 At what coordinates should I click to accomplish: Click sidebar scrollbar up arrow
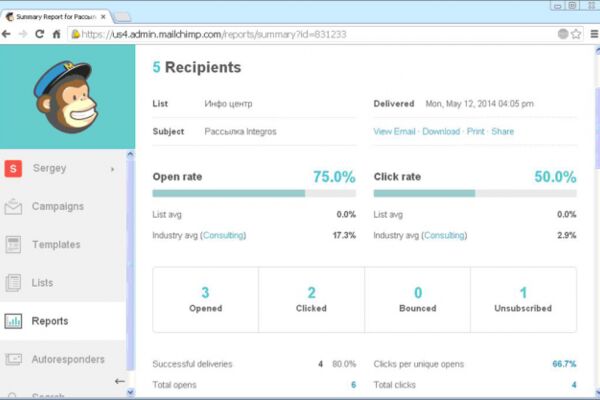click(130, 155)
